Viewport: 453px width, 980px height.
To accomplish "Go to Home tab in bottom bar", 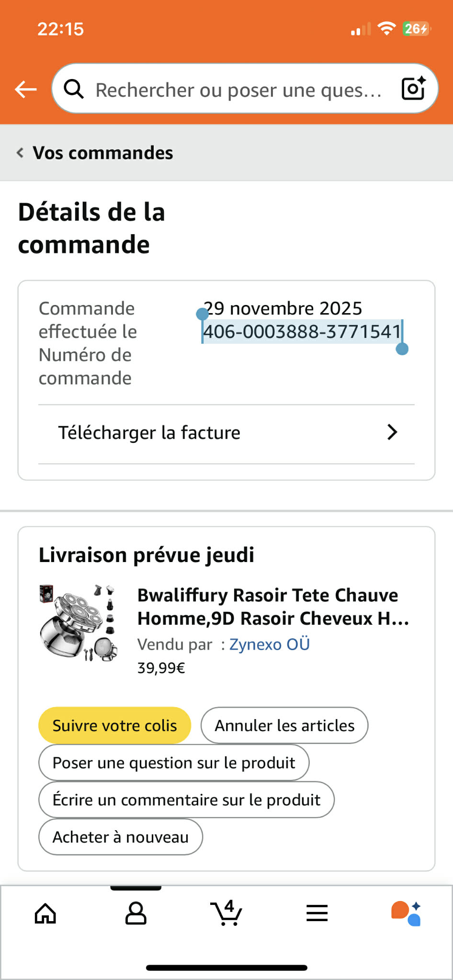I will (x=45, y=913).
